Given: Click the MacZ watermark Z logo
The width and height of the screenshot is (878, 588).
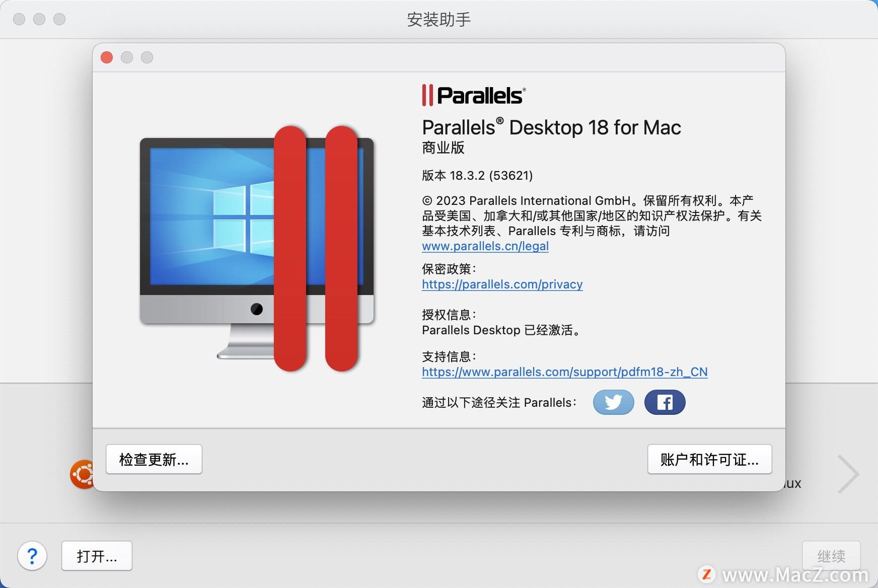Looking at the screenshot, I should pyautogui.click(x=707, y=574).
